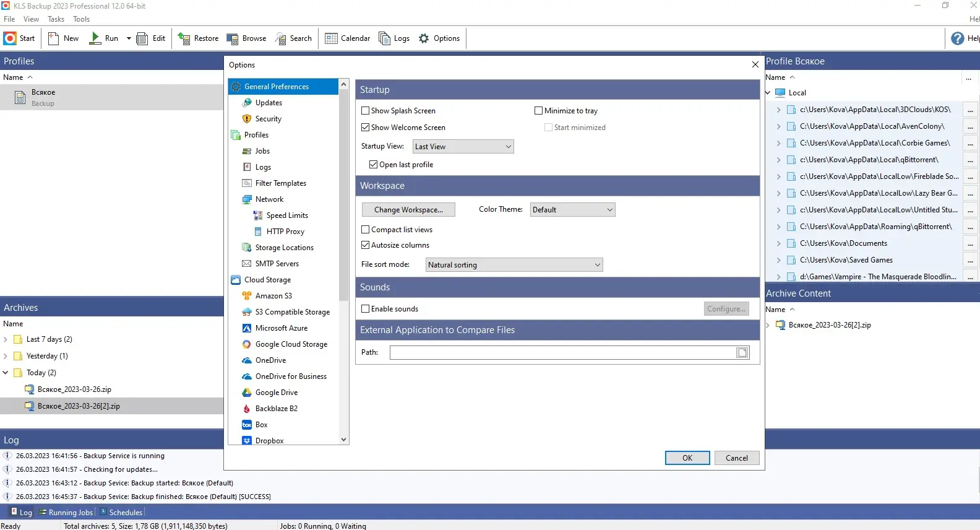This screenshot has width=980, height=530.
Task: Open the Search tool
Action: pyautogui.click(x=294, y=38)
